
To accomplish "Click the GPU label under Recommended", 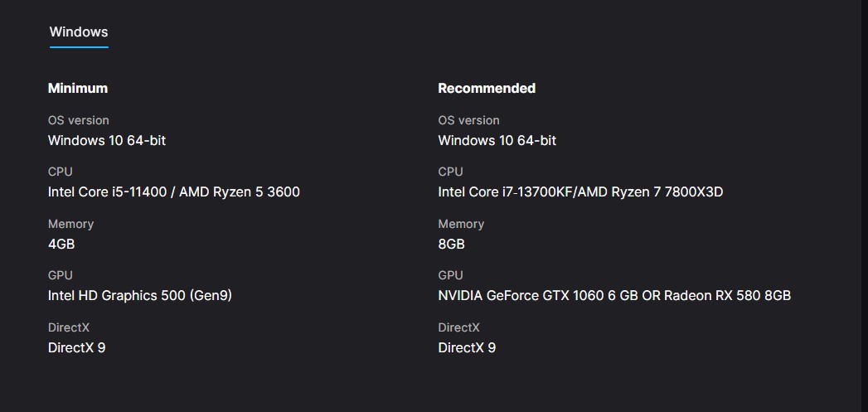I will pos(451,275).
